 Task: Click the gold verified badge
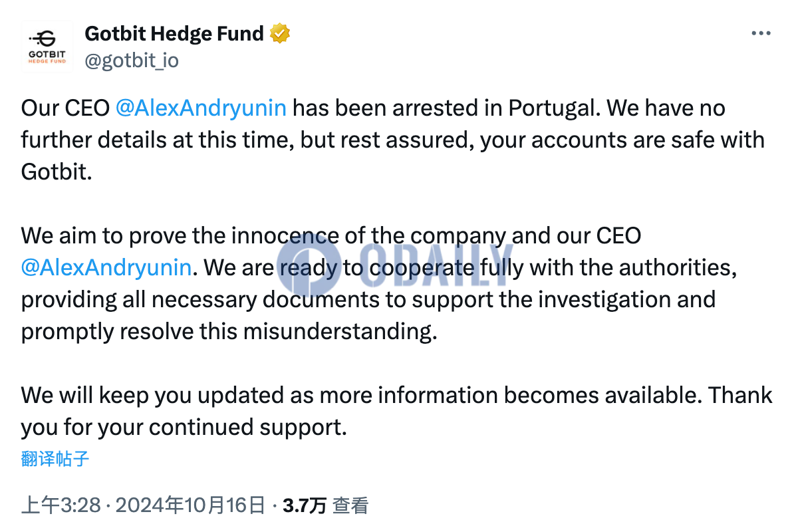(279, 33)
